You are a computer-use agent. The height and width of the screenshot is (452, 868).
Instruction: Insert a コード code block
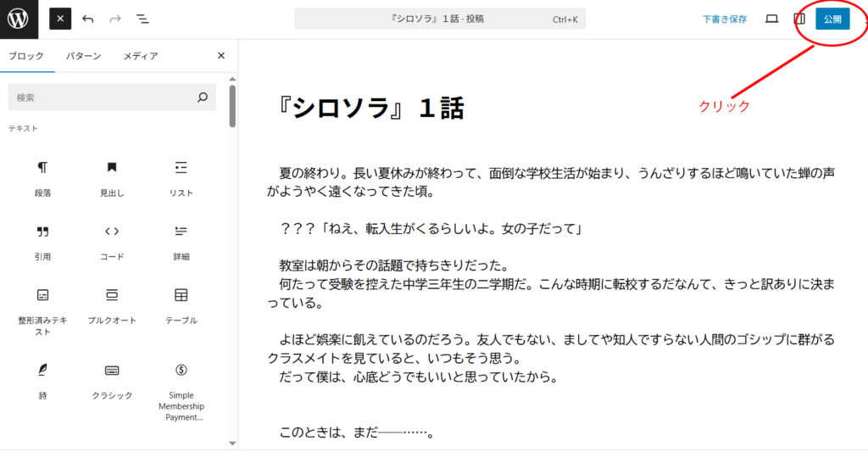[112, 243]
